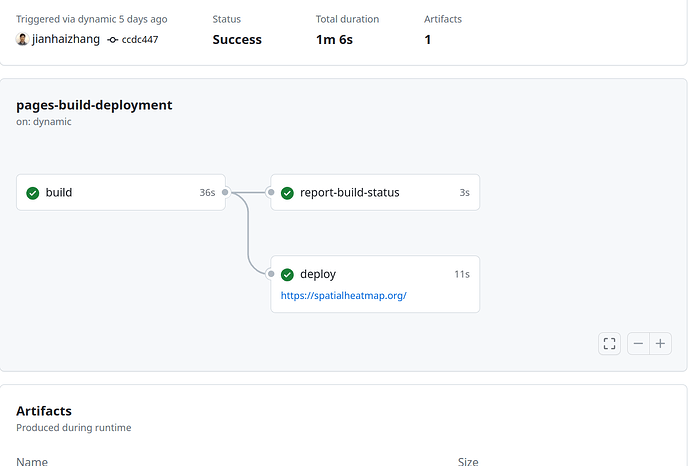Click the deploy success check icon

tap(287, 274)
